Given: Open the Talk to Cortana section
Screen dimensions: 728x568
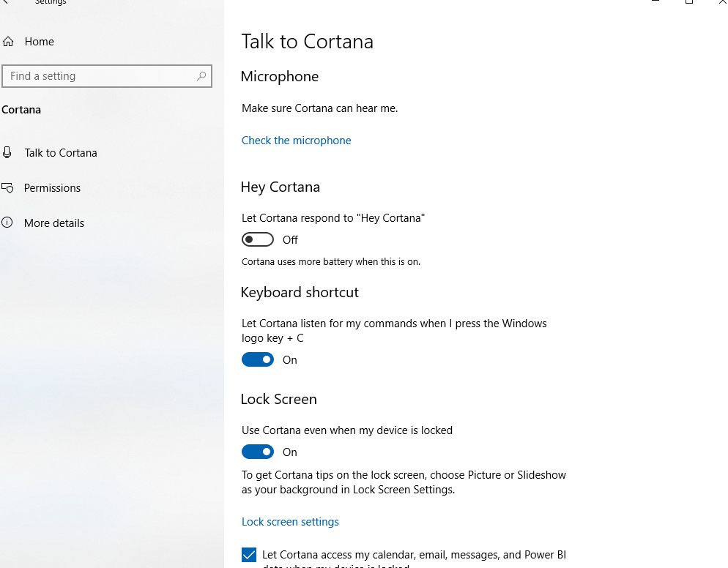Looking at the screenshot, I should 60,153.
